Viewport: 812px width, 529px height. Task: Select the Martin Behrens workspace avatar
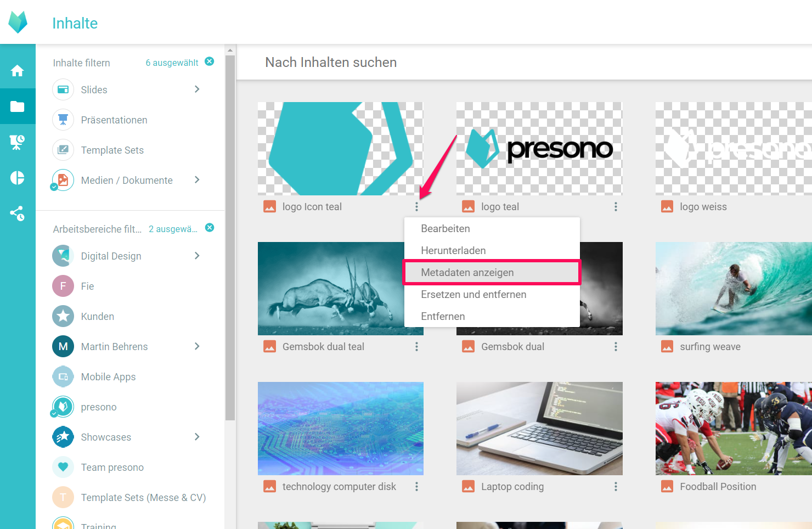63,346
